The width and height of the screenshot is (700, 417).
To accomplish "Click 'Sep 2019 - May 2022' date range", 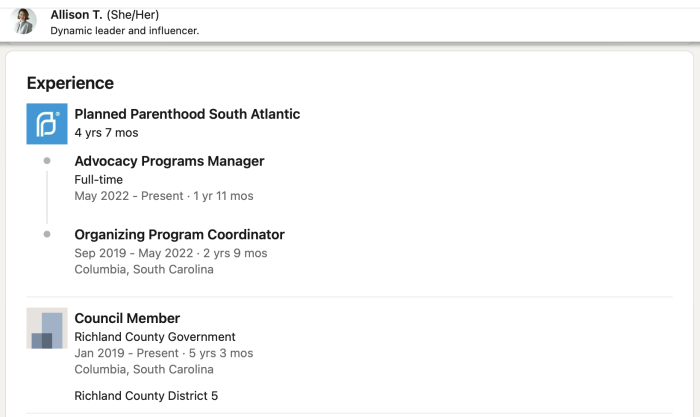I will click(133, 253).
